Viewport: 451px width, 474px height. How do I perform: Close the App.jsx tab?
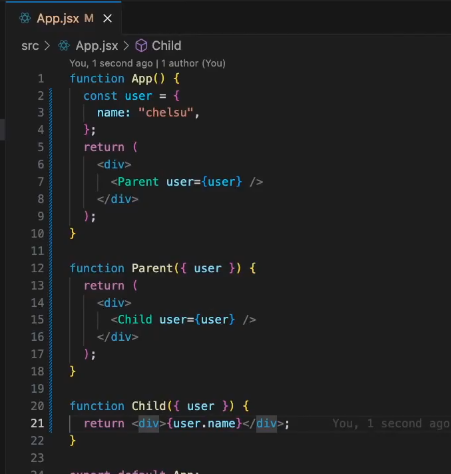click(107, 18)
